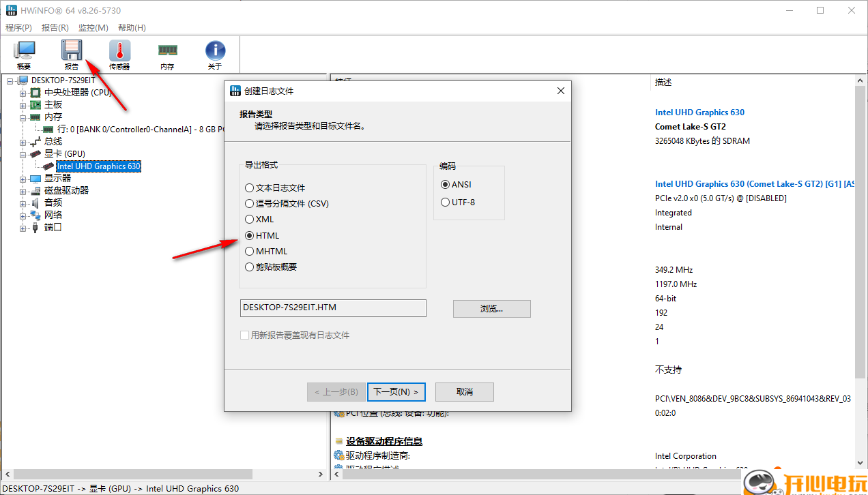Click the 下一页(N) button
The image size is (868, 495).
[x=396, y=391]
